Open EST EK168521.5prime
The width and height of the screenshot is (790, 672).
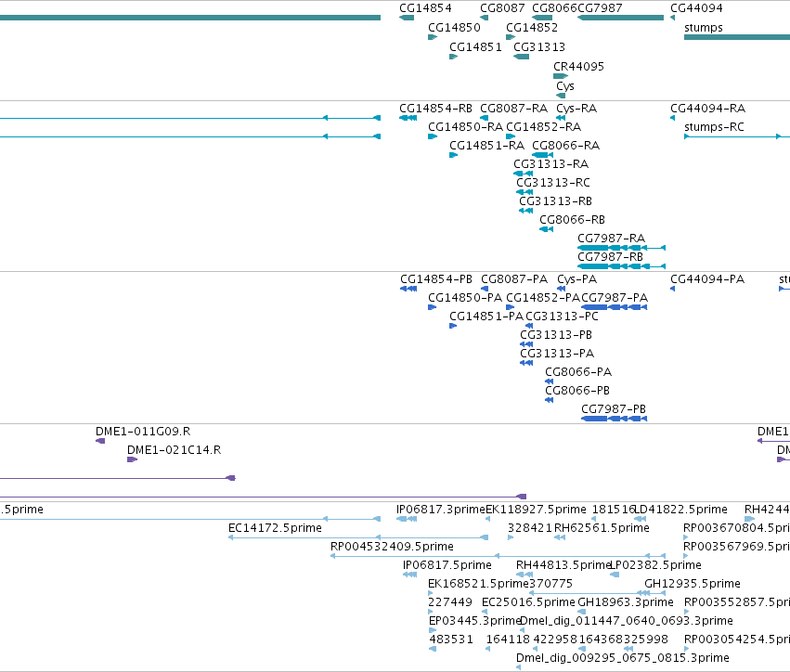pos(478,584)
